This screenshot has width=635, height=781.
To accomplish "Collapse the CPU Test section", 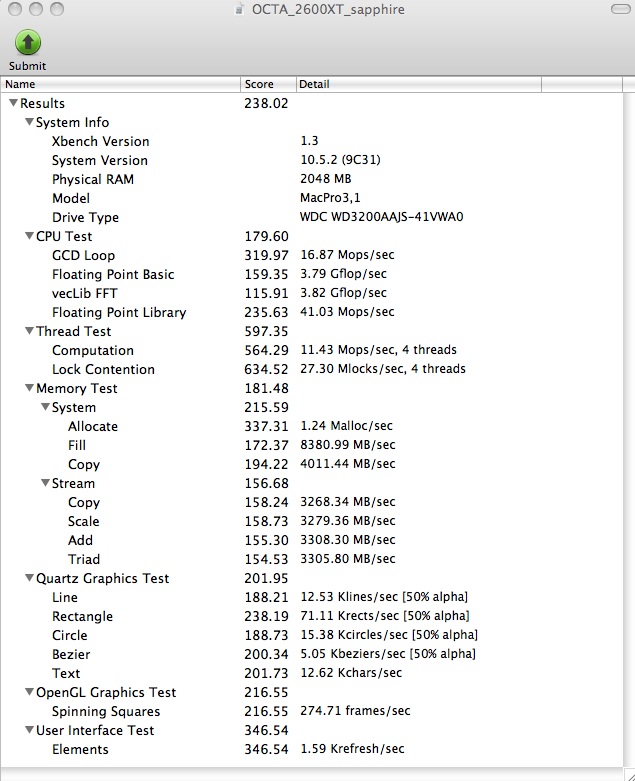I will [29, 236].
